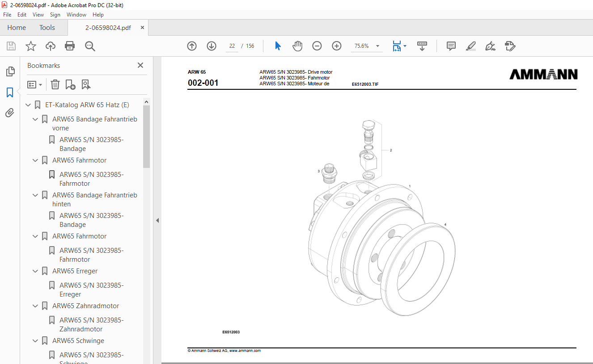Screen dimensions: 593x364
Task: Open bookmarks options dropdown menu
Action: [35, 84]
